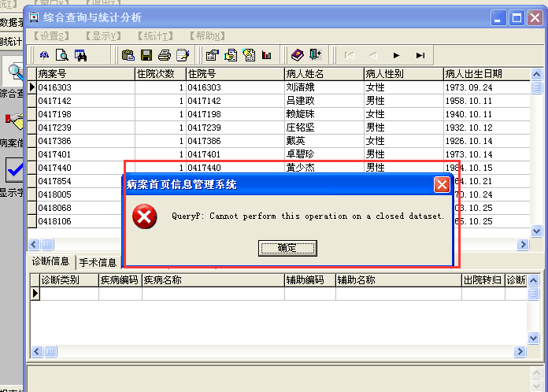The height and width of the screenshot is (392, 548).
Task: Click the 病人出生日期 column header
Action: (487, 74)
